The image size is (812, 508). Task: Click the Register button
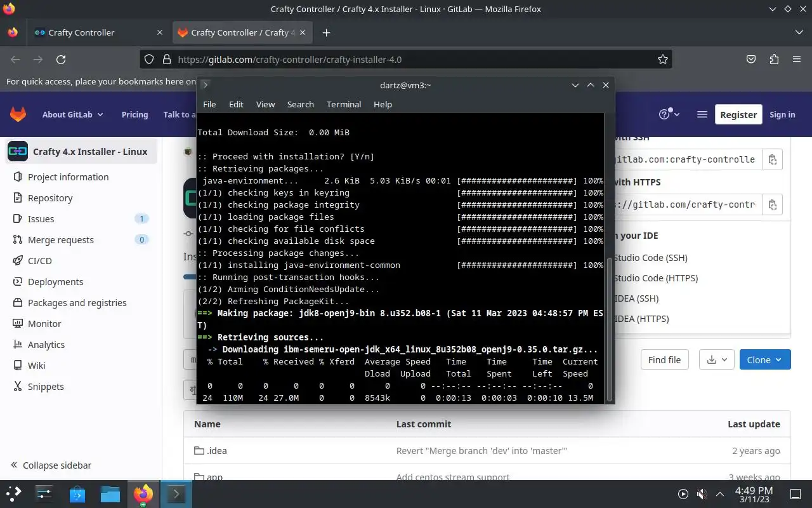pyautogui.click(x=738, y=114)
